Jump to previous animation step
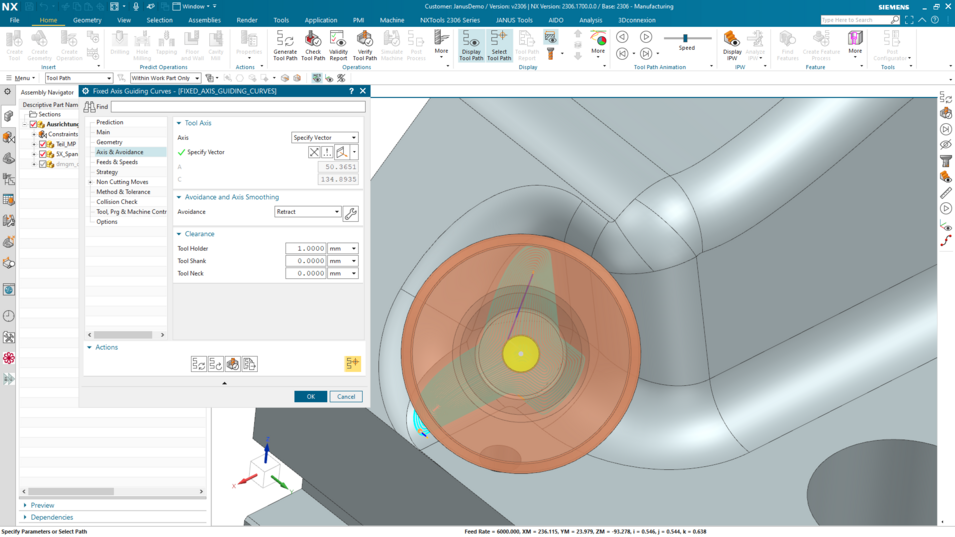The width and height of the screenshot is (955, 537). pos(622,54)
